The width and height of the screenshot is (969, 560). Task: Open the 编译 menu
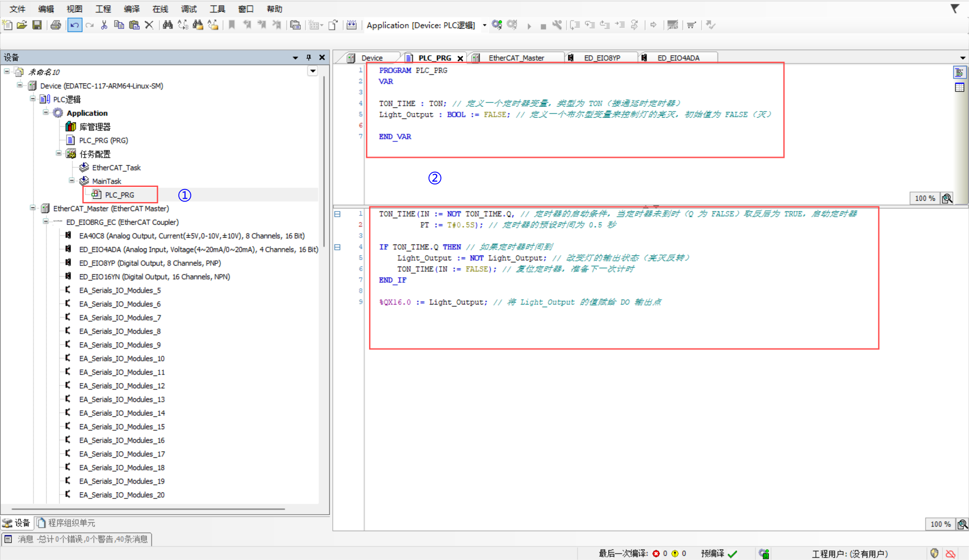coord(132,9)
